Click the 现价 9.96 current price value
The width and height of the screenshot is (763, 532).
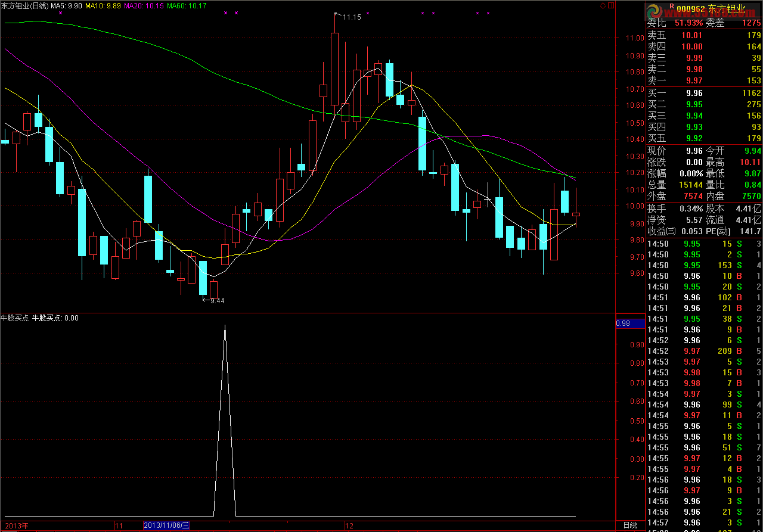pos(694,151)
